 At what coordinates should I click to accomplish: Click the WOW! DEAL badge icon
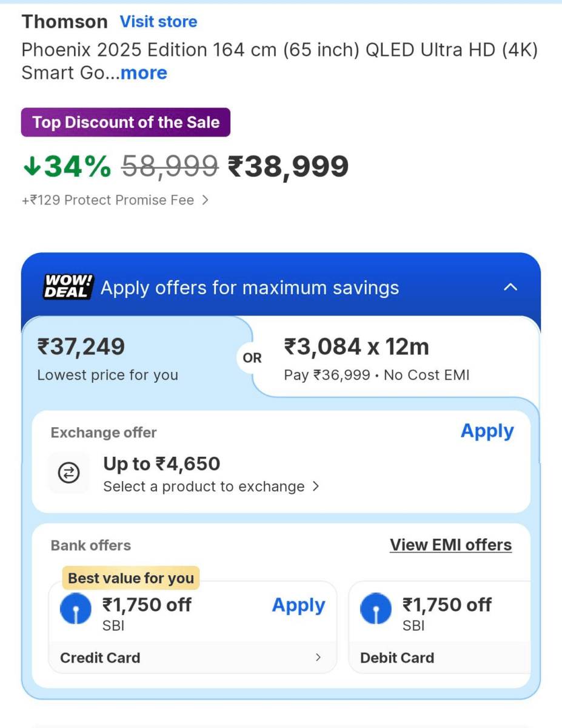(68, 287)
